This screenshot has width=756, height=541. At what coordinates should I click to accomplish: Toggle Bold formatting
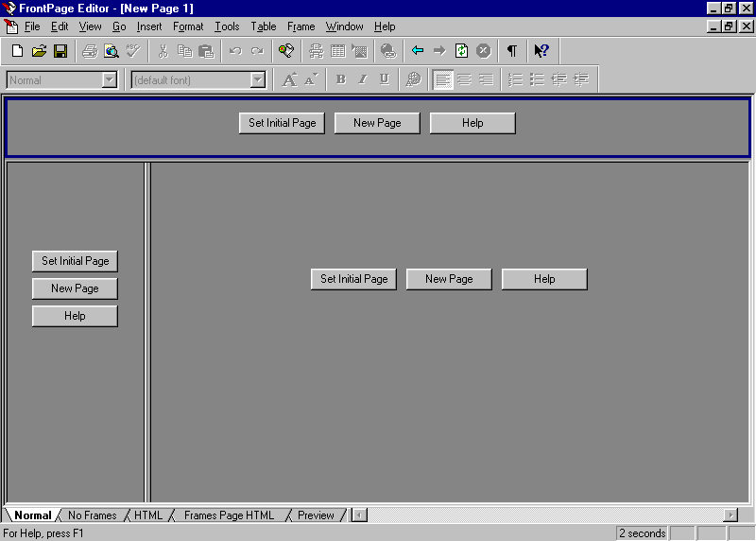(x=341, y=79)
